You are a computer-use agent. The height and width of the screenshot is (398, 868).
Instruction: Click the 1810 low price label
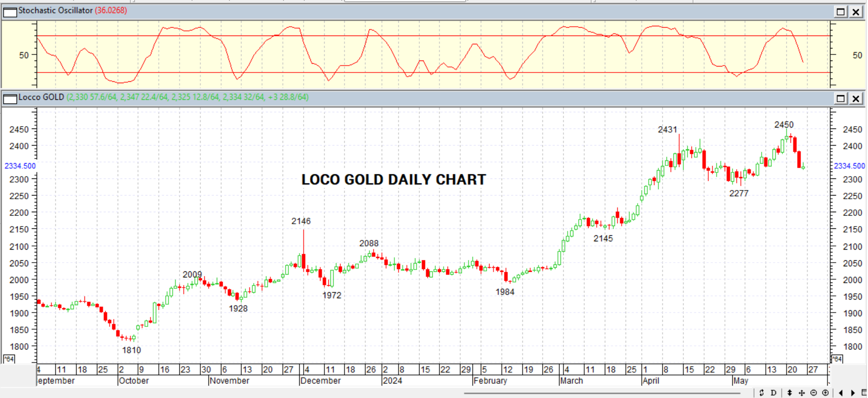click(132, 350)
